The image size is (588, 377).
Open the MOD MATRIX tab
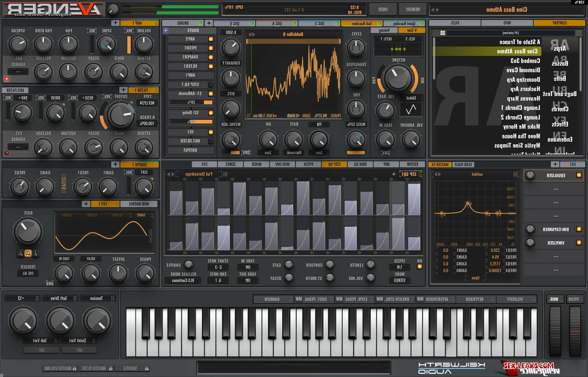[x=139, y=204]
